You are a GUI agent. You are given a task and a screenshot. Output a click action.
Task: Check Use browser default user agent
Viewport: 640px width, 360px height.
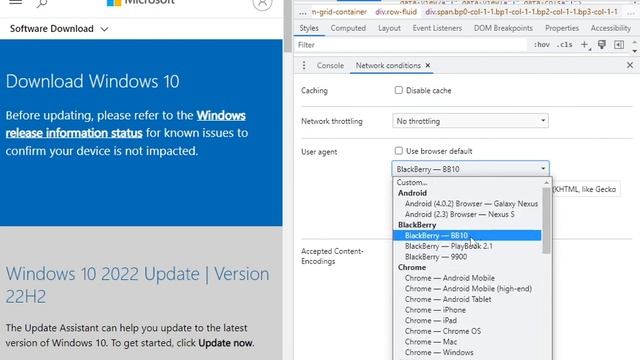398,151
